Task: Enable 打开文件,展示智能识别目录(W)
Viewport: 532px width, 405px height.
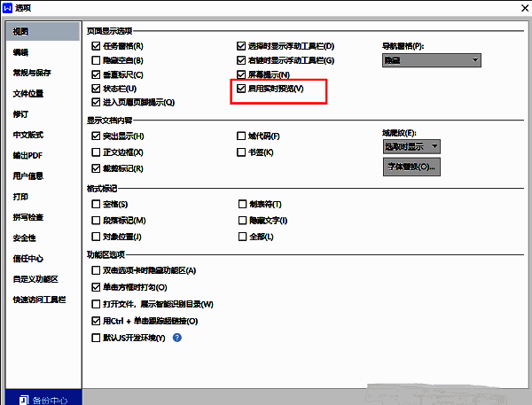Action: click(96, 304)
